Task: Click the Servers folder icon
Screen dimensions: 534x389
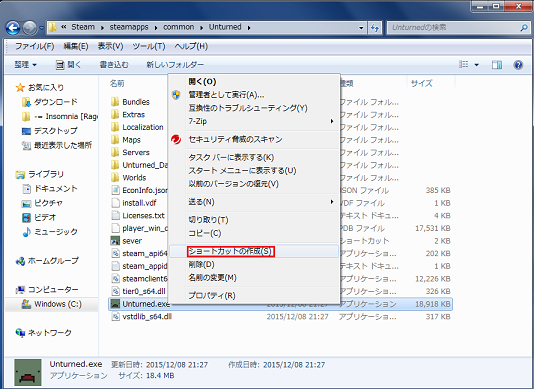Action: point(115,152)
